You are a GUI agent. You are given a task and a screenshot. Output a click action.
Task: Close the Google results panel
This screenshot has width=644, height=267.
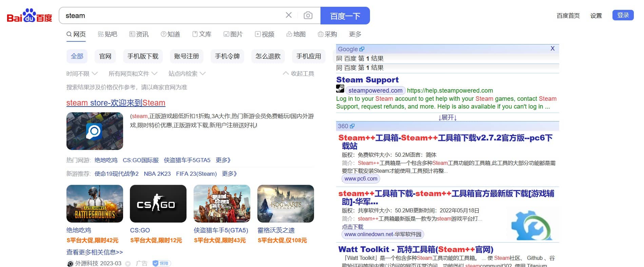click(552, 49)
